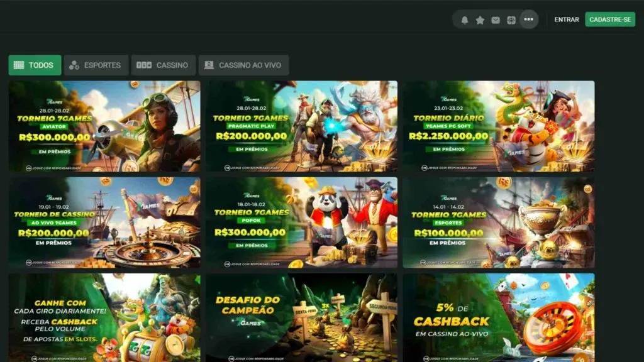Select the TODOS filter tab

[35, 65]
